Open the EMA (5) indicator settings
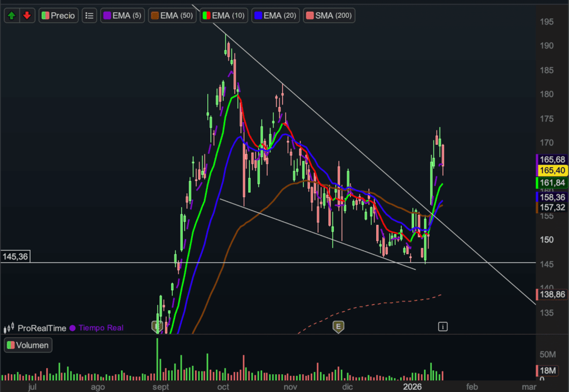Viewport: 569px width, 392px height. (122, 16)
